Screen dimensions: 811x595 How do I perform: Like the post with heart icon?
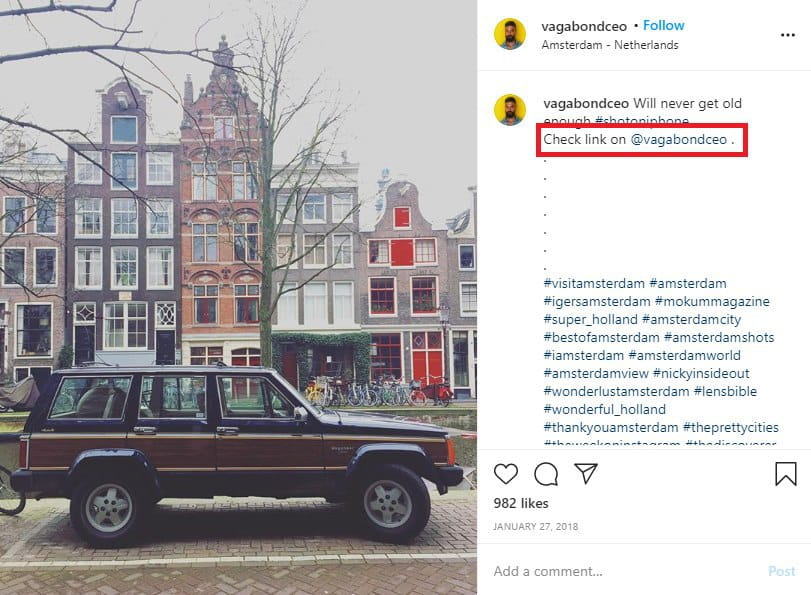click(x=505, y=474)
